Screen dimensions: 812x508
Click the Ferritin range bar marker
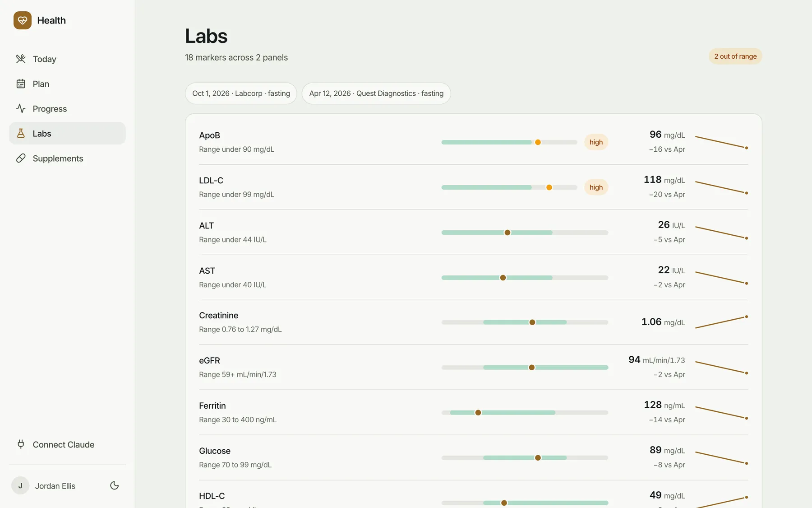[x=478, y=413]
